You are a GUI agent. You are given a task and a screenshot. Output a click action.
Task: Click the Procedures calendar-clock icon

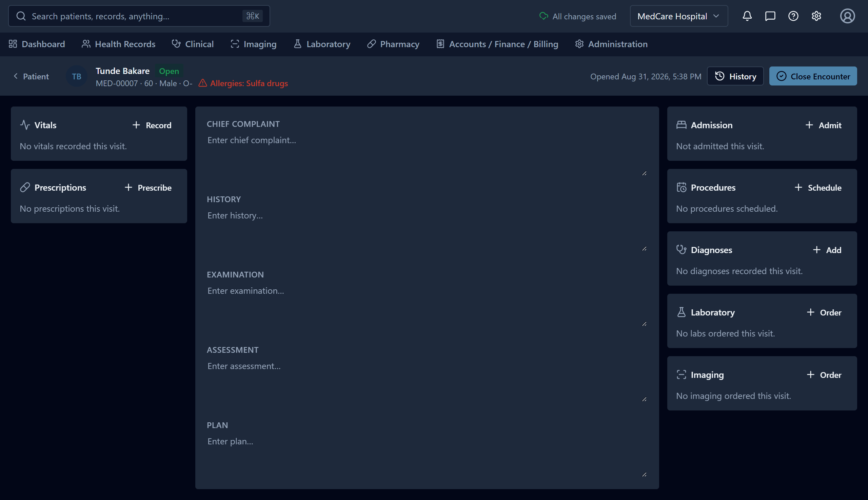point(681,188)
